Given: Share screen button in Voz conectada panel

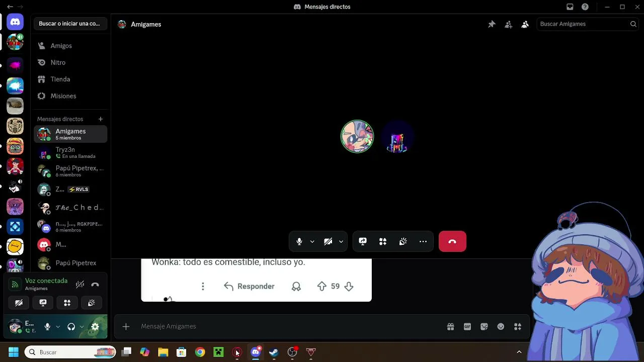Looking at the screenshot, I should [43, 303].
